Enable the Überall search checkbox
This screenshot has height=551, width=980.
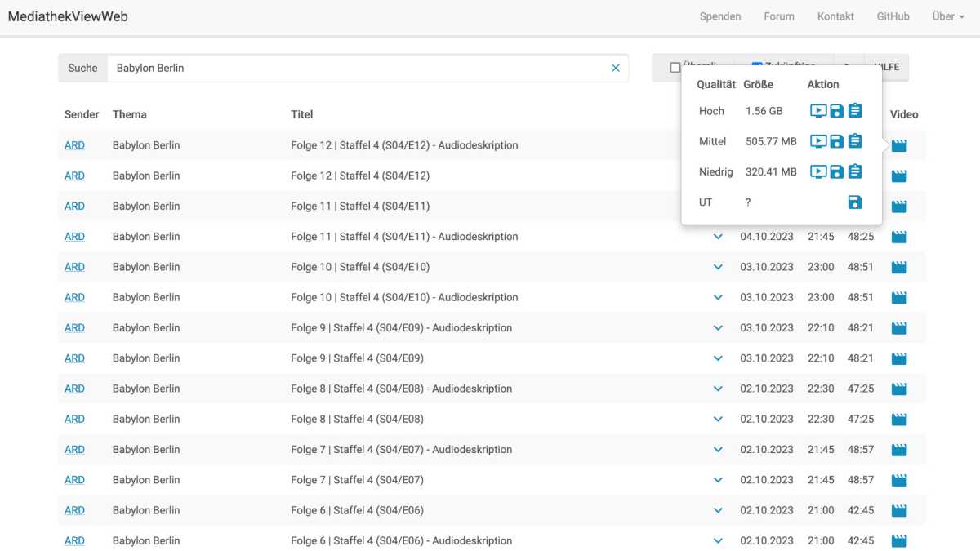pos(675,68)
